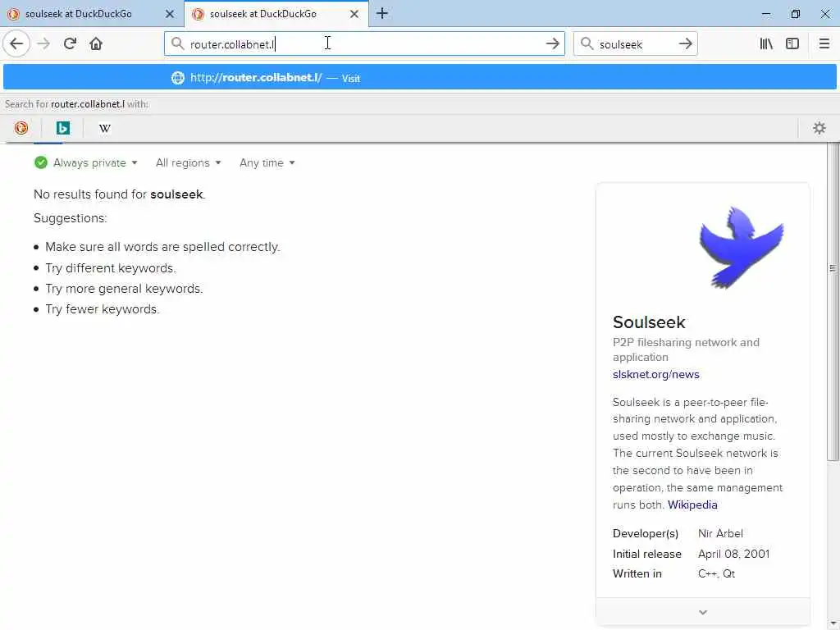This screenshot has width=840, height=630.
Task: Search with the DuckDuckGo engine icon
Action: (21, 128)
